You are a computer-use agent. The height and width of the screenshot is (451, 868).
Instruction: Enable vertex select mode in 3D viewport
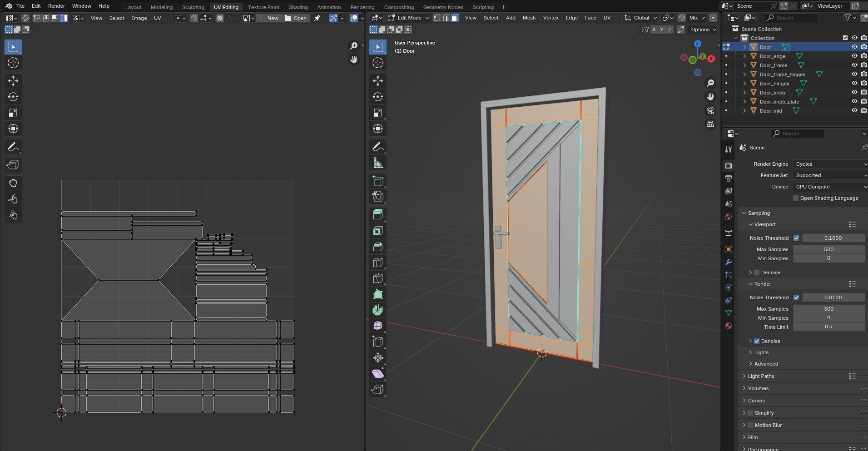pyautogui.click(x=437, y=18)
